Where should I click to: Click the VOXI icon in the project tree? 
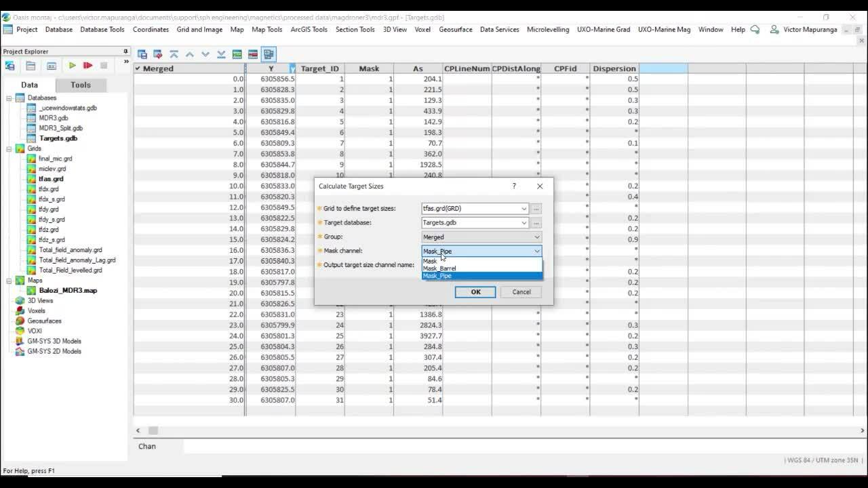(20, 331)
